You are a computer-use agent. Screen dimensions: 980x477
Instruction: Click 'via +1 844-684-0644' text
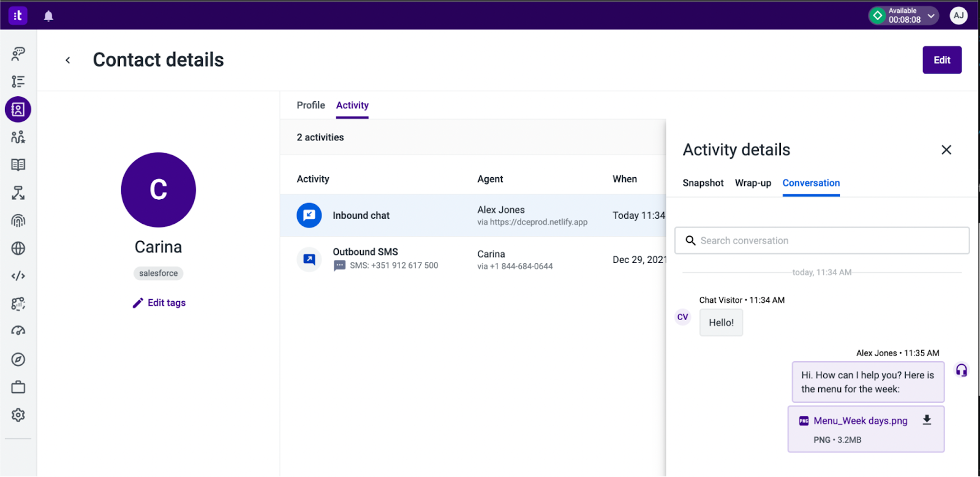pos(515,266)
